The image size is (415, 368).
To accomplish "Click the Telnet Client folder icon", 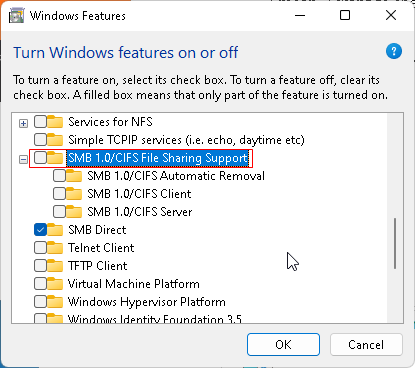I will (55, 248).
